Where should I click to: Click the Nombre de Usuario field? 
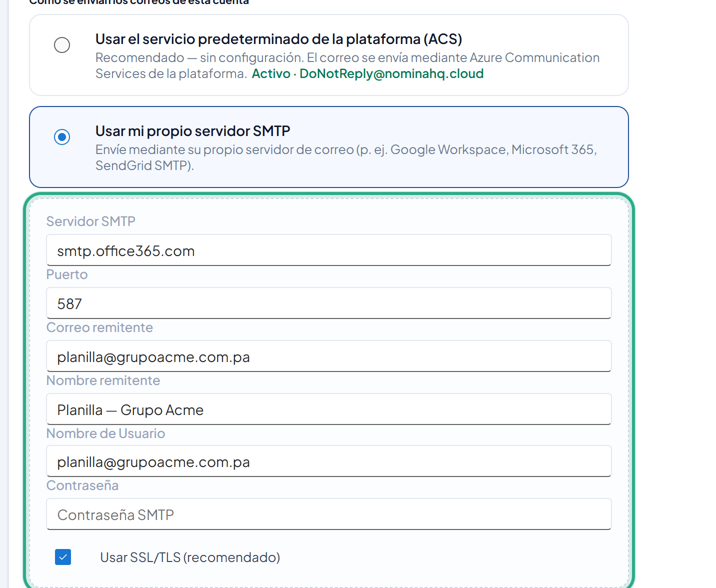click(x=329, y=461)
